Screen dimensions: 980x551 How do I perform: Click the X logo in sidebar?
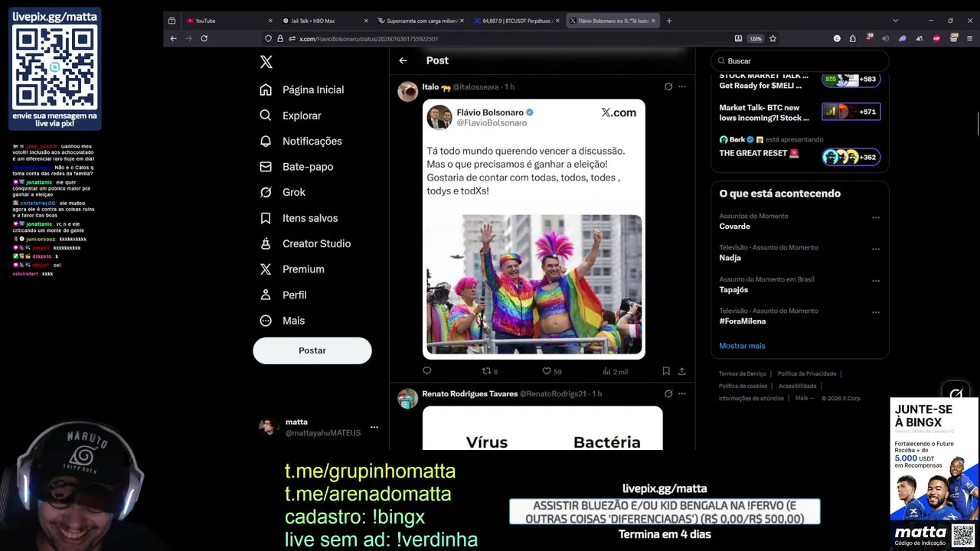click(x=266, y=62)
